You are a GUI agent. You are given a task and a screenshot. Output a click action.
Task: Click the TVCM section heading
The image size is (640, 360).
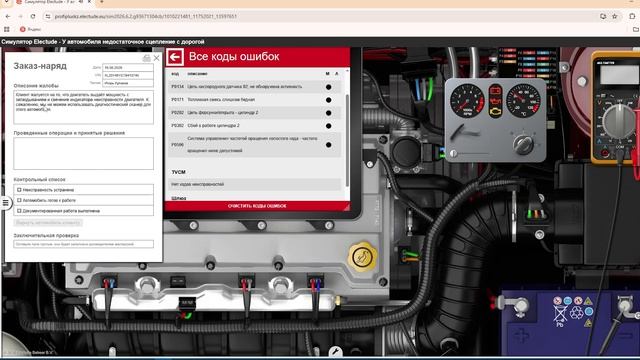click(x=178, y=172)
